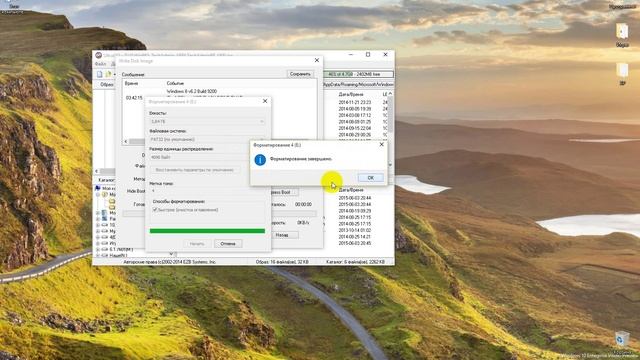640x360 pixels.
Task: Click restore default parameters button
Action: pos(195,170)
